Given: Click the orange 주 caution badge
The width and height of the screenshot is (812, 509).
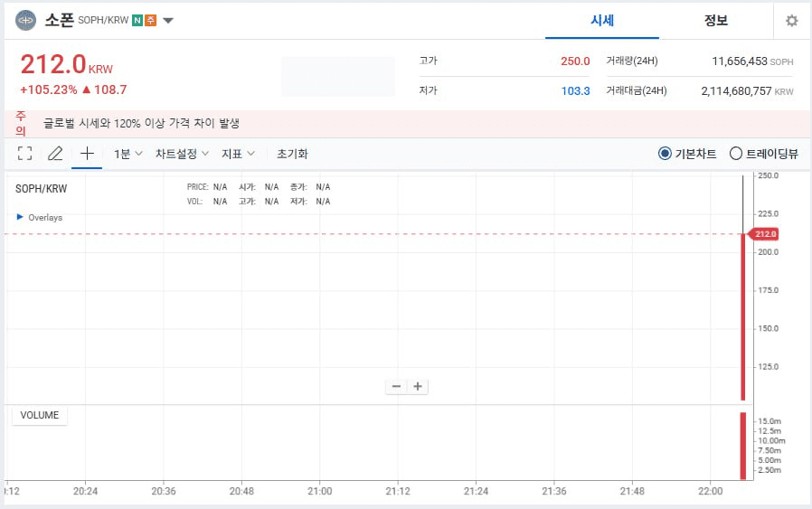Looking at the screenshot, I should coord(151,20).
